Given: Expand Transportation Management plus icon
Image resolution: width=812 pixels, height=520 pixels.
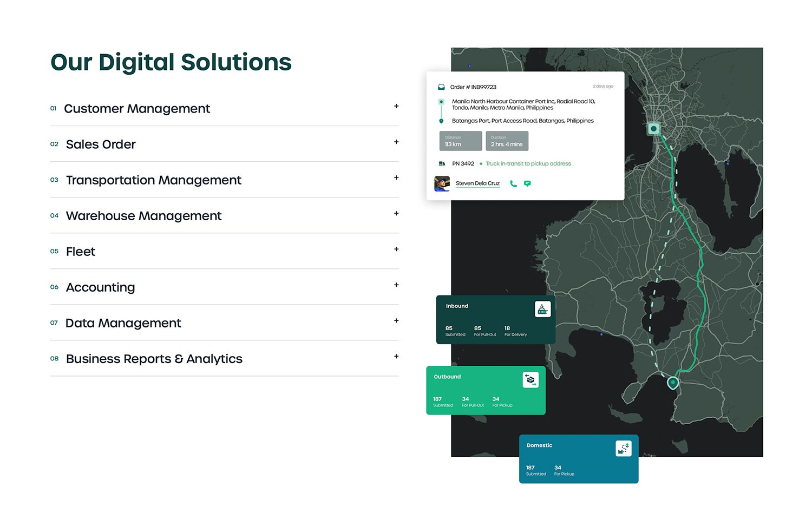Looking at the screenshot, I should [396, 178].
